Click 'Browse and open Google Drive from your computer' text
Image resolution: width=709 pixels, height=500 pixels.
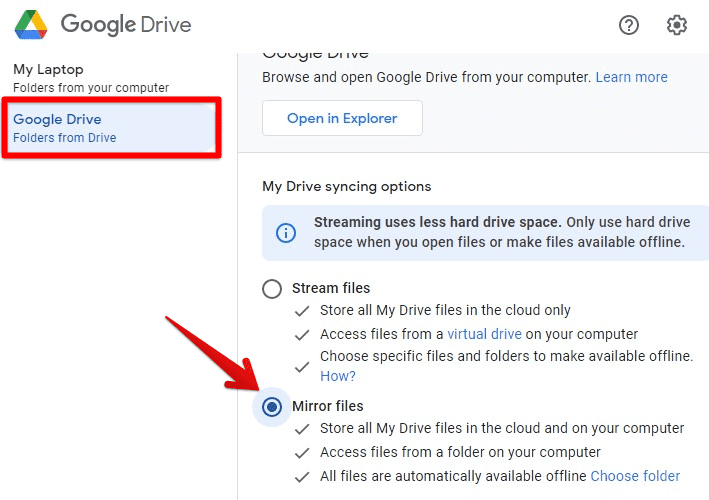tap(426, 77)
